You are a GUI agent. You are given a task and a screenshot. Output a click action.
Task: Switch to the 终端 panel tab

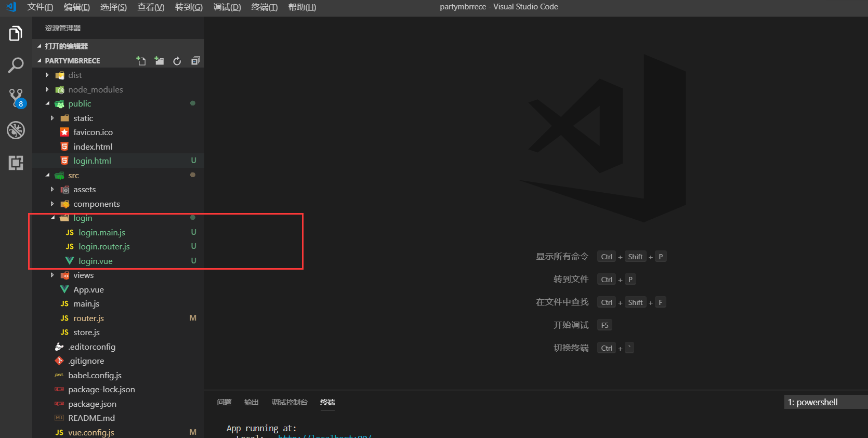327,402
